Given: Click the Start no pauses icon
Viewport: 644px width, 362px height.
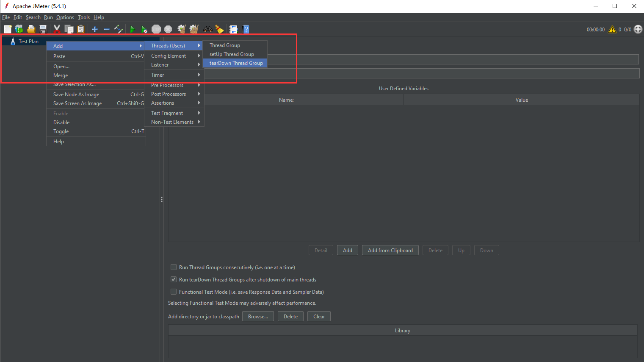Looking at the screenshot, I should (x=144, y=29).
